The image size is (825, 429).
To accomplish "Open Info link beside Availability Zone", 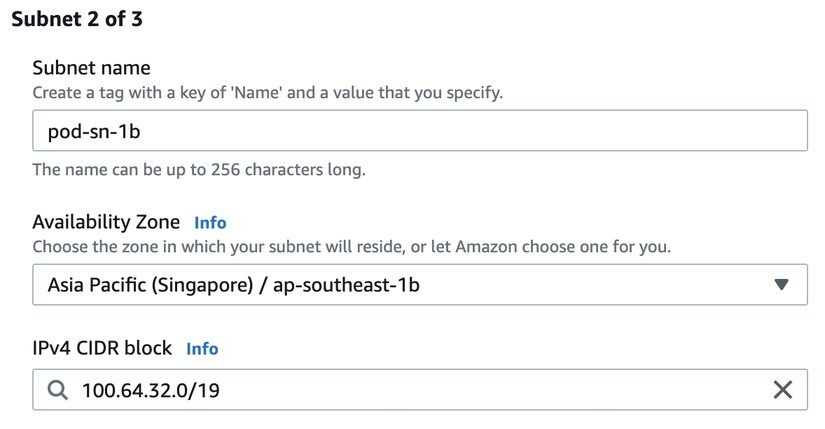I will point(210,223).
